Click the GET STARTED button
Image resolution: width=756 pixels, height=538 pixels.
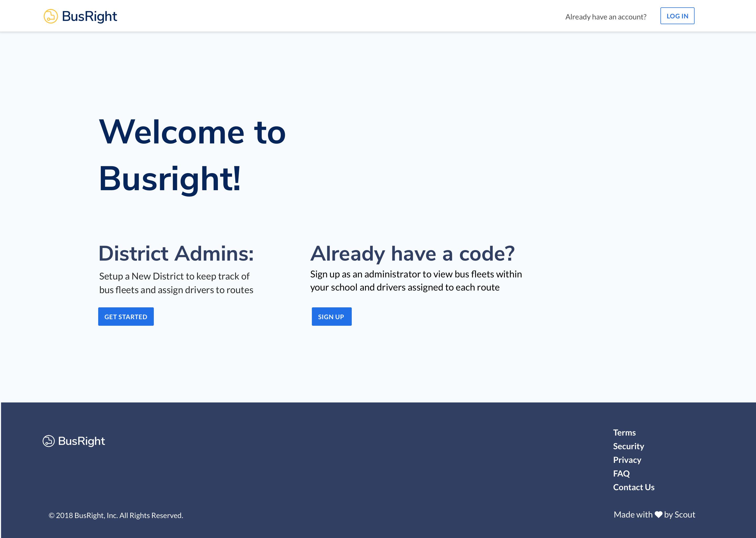pos(126,317)
